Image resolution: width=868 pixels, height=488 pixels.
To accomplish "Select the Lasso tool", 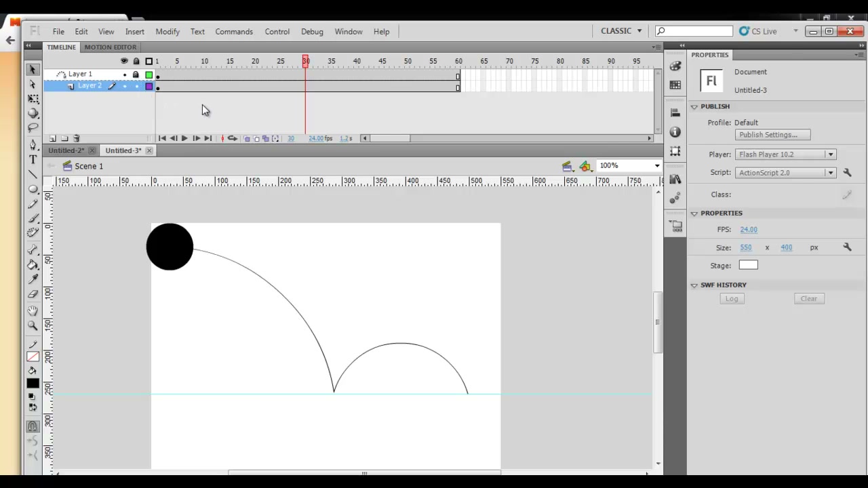I will pyautogui.click(x=33, y=128).
